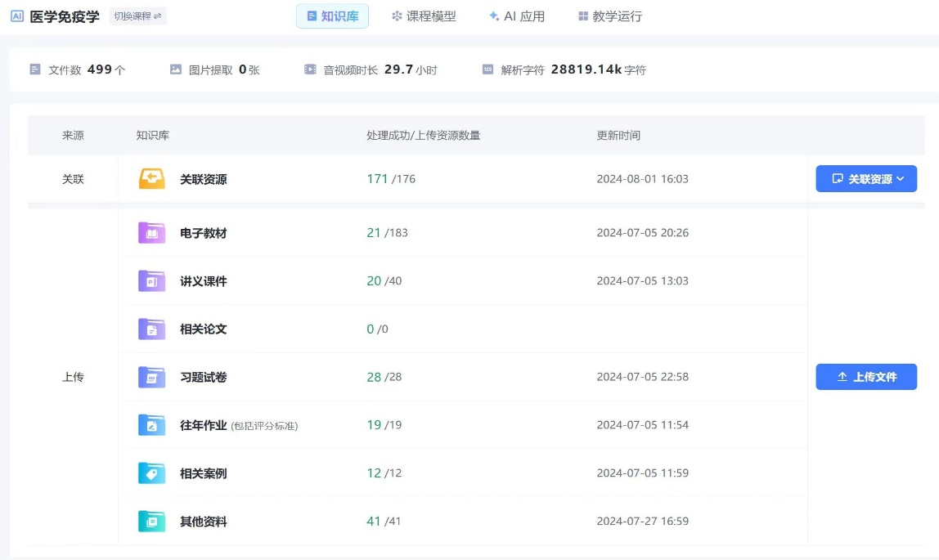
Task: Click the 关联 source cell
Action: (73, 179)
